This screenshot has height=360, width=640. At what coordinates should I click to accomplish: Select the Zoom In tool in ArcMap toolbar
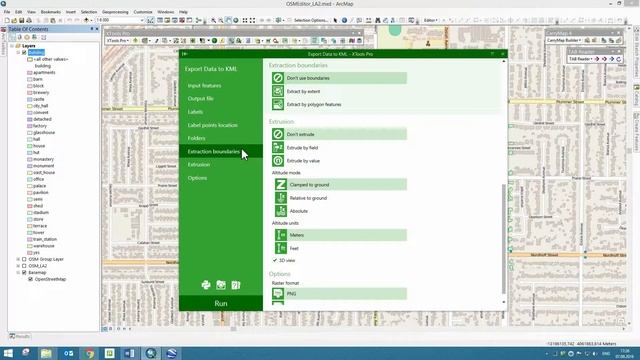213,20
